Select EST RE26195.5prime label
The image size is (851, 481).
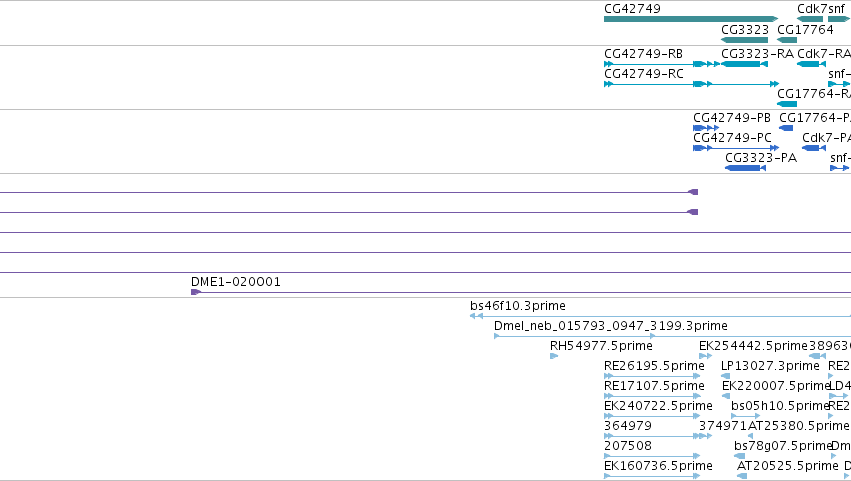654,366
